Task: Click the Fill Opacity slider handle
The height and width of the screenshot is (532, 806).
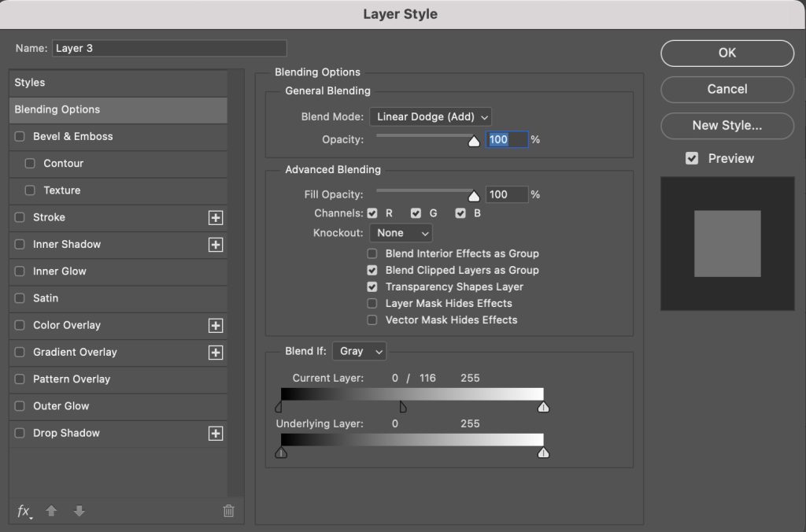Action: [473, 196]
